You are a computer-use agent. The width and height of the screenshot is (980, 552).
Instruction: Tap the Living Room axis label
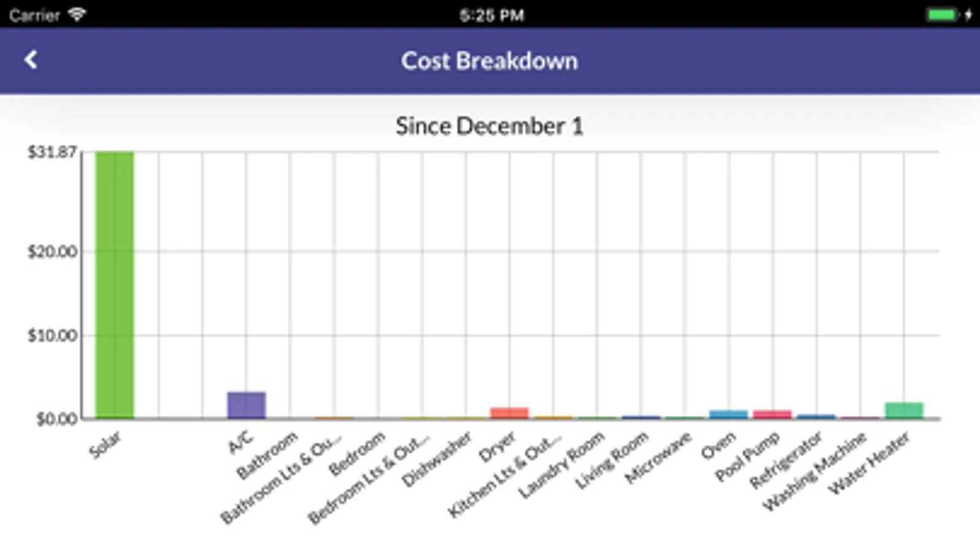coord(611,460)
